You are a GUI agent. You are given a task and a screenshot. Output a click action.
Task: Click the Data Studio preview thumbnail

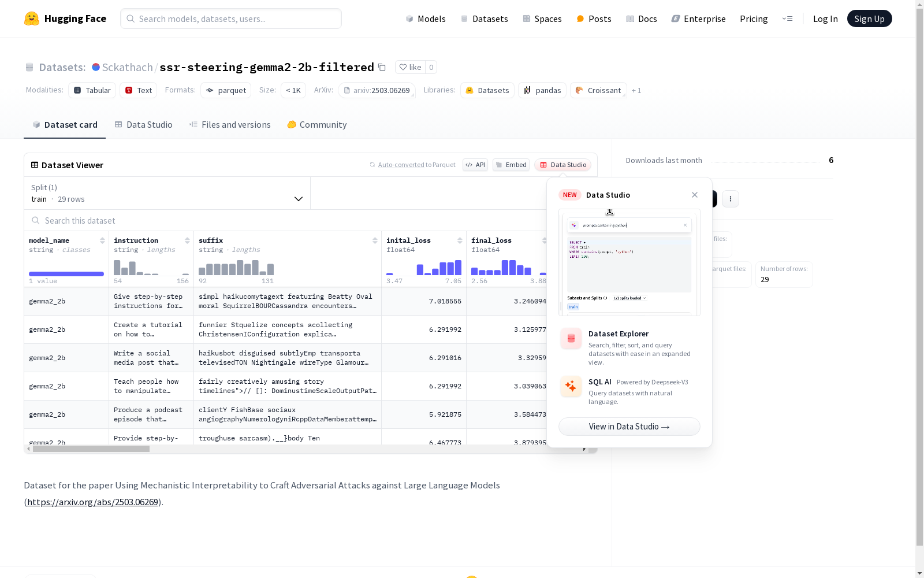click(629, 262)
